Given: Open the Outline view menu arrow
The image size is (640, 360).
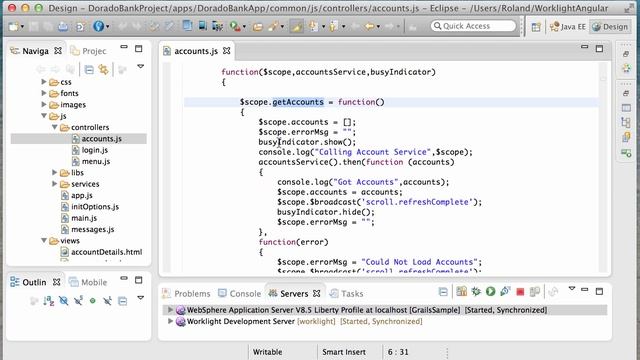Looking at the screenshot, I should [x=140, y=298].
